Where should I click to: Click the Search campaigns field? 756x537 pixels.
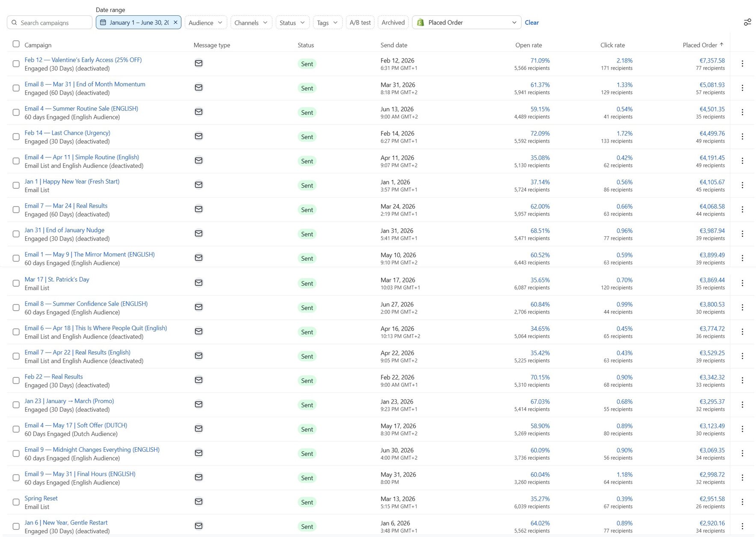point(50,22)
